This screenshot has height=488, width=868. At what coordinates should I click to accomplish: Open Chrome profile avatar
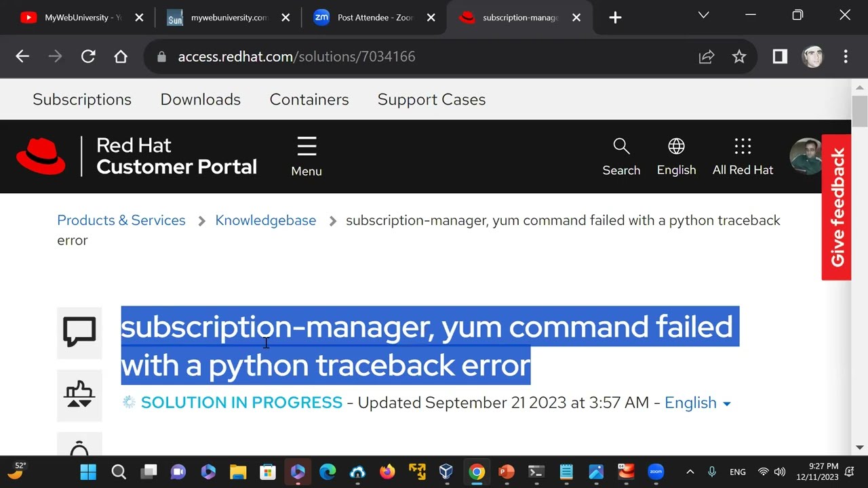812,57
